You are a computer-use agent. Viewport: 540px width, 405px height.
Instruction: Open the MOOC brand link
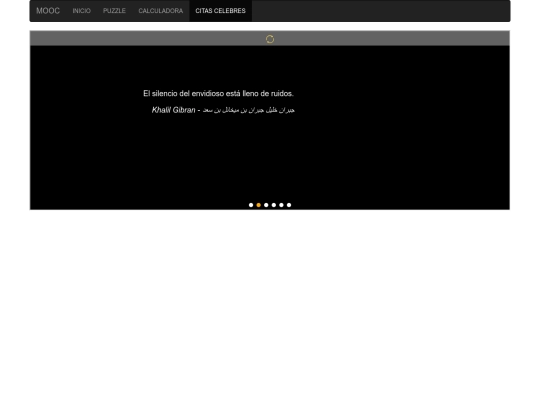(48, 11)
